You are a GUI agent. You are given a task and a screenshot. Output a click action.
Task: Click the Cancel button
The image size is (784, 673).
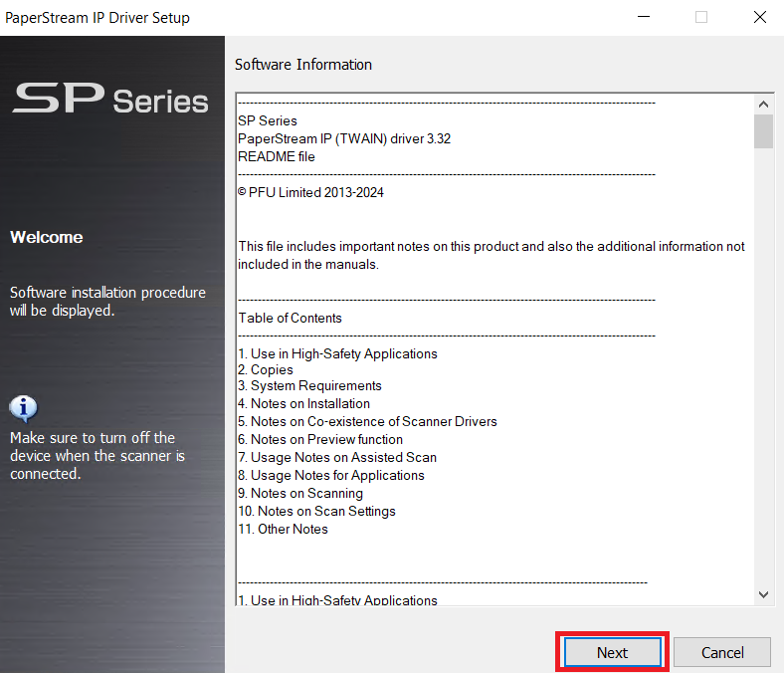coord(722,653)
